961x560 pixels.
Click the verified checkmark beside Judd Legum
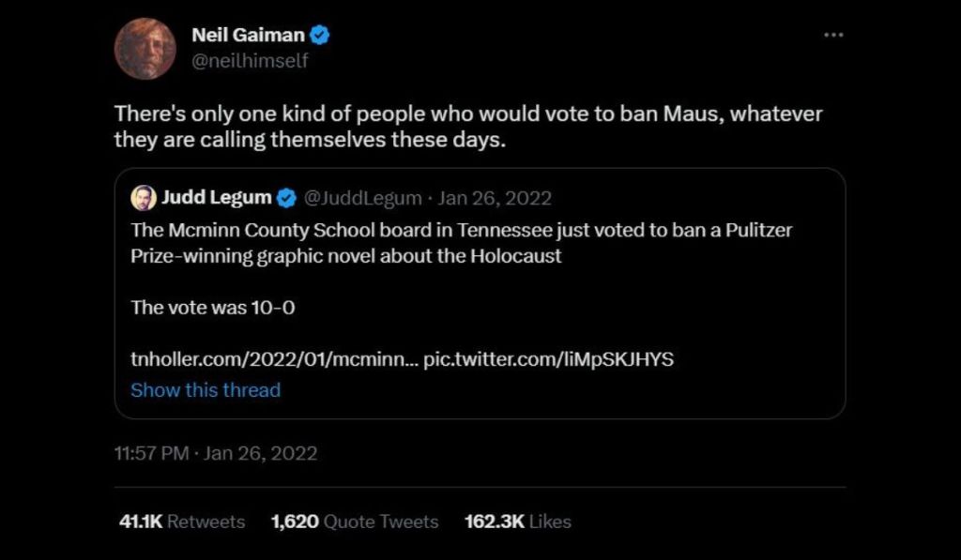click(x=286, y=197)
